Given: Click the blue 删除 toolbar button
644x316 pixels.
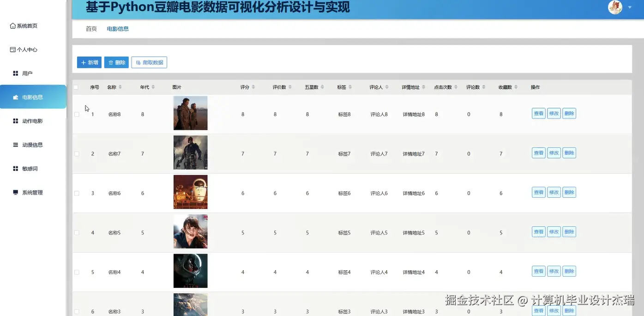Looking at the screenshot, I should [x=116, y=62].
